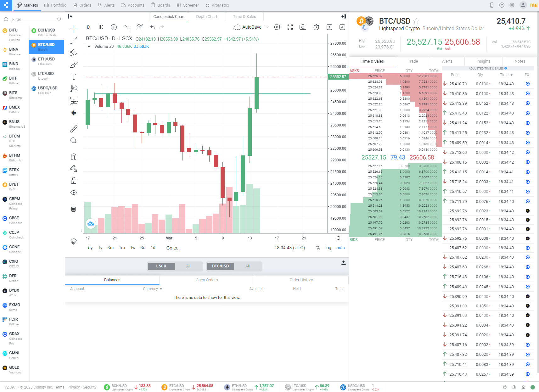The image size is (539, 392).
Task: Collapse the left market list panel
Action: (x=70, y=16)
